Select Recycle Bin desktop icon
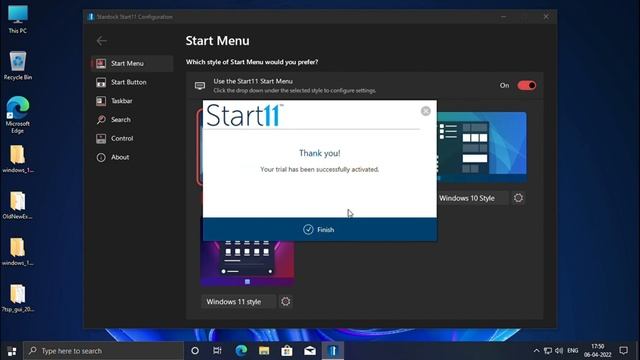Viewport: 640px width, 360px height. click(18, 65)
